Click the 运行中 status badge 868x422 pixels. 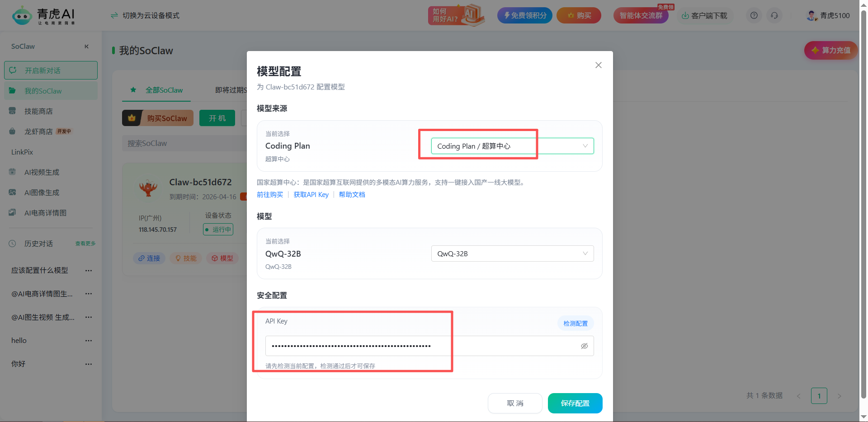click(x=218, y=230)
